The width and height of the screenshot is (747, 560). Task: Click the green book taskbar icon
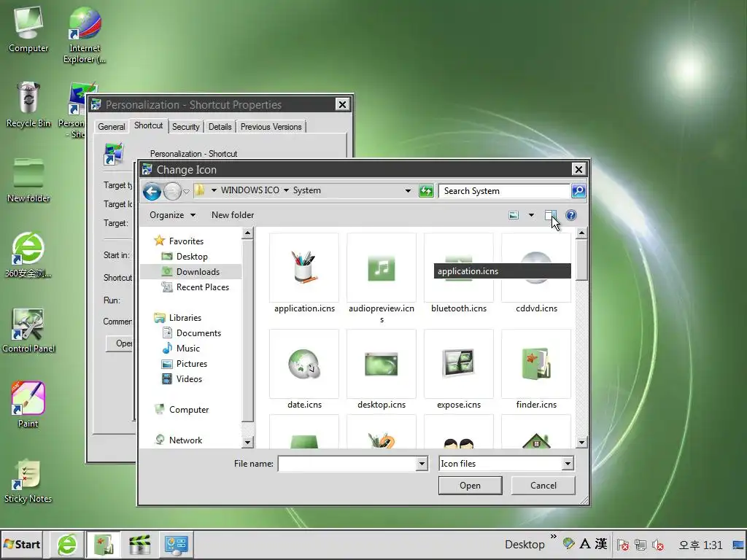(104, 544)
